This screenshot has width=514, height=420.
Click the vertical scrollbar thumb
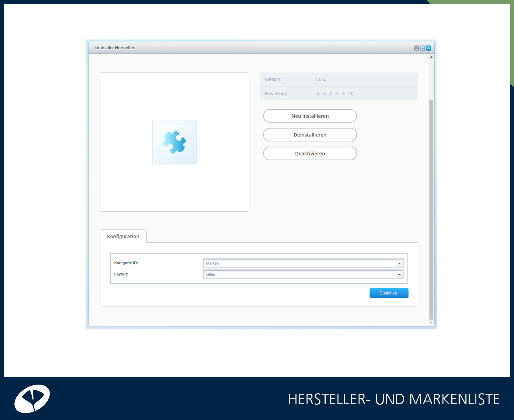(431, 210)
